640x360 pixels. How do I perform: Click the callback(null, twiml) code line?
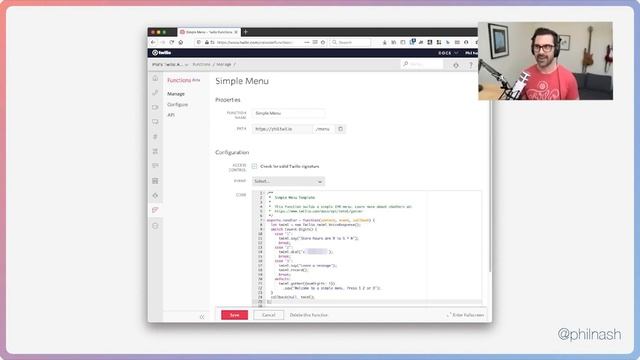tap(293, 297)
